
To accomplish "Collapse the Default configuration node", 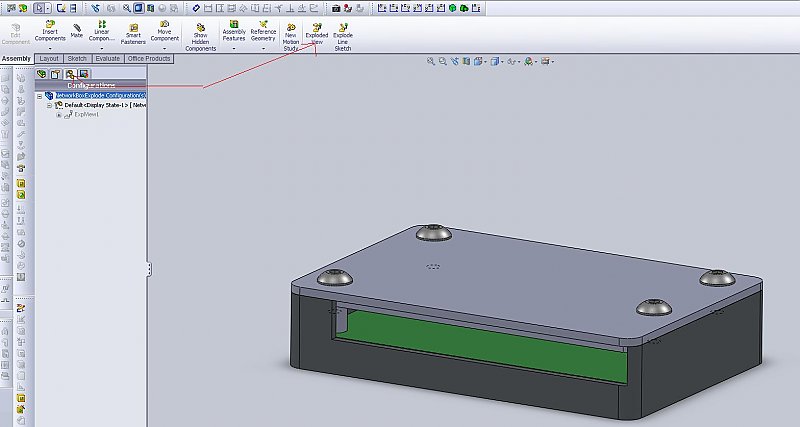I will click(49, 105).
